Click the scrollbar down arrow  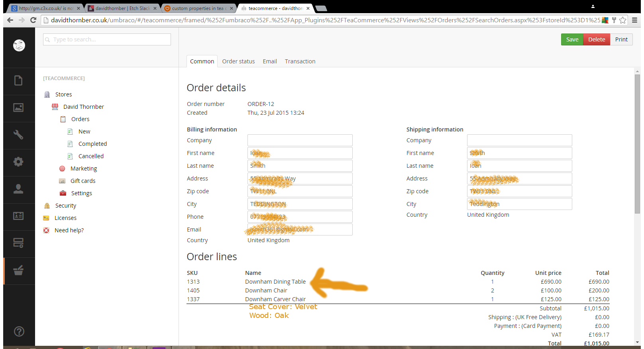(637, 342)
